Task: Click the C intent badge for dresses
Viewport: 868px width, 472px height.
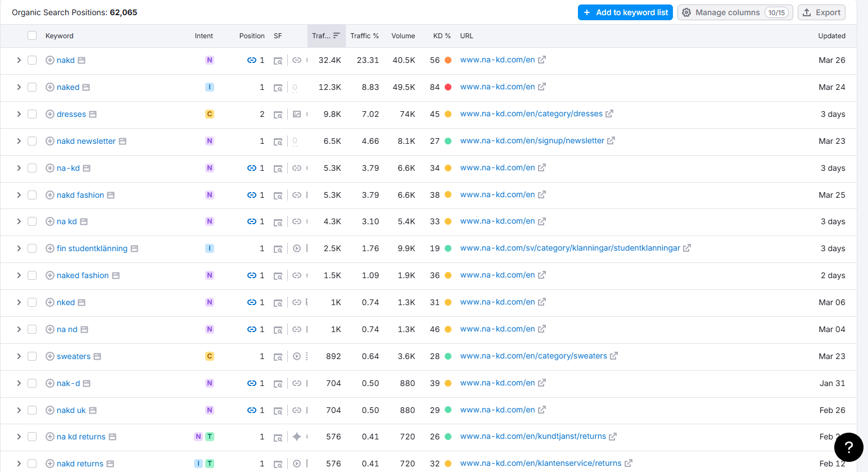Action: (210, 114)
